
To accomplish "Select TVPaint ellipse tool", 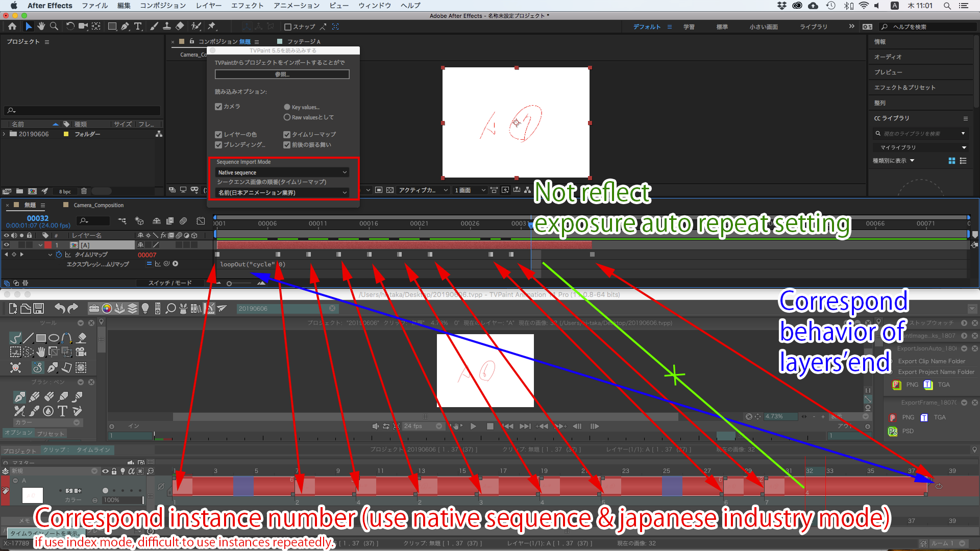I will [x=54, y=338].
